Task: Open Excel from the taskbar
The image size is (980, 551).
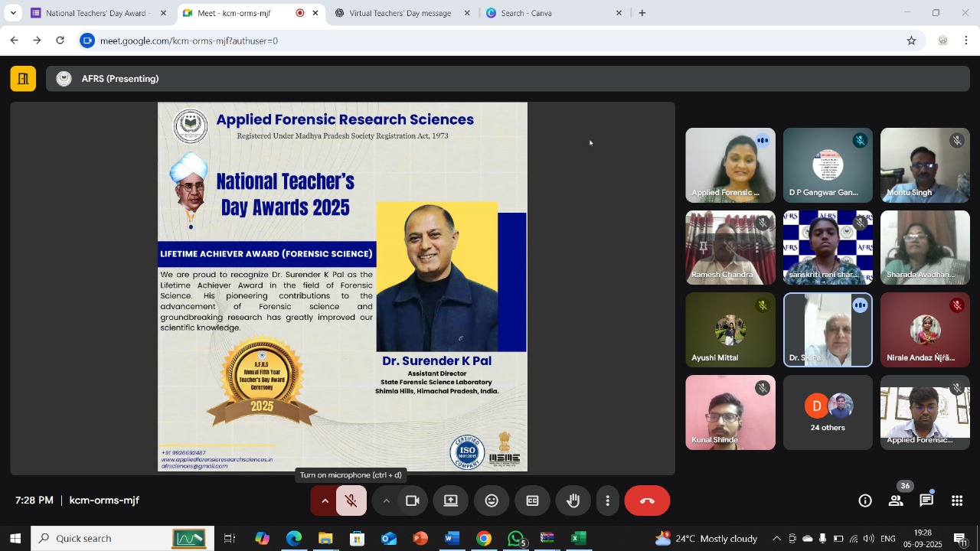Action: pyautogui.click(x=579, y=539)
